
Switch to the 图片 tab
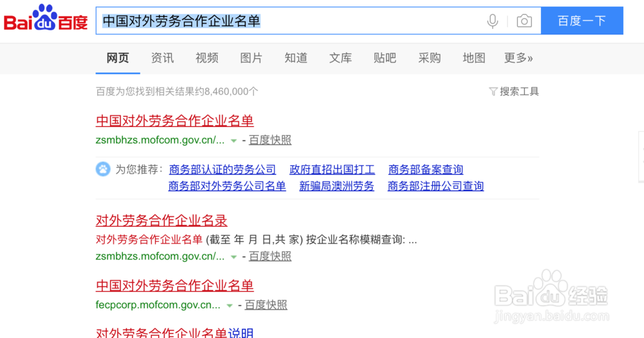(251, 58)
